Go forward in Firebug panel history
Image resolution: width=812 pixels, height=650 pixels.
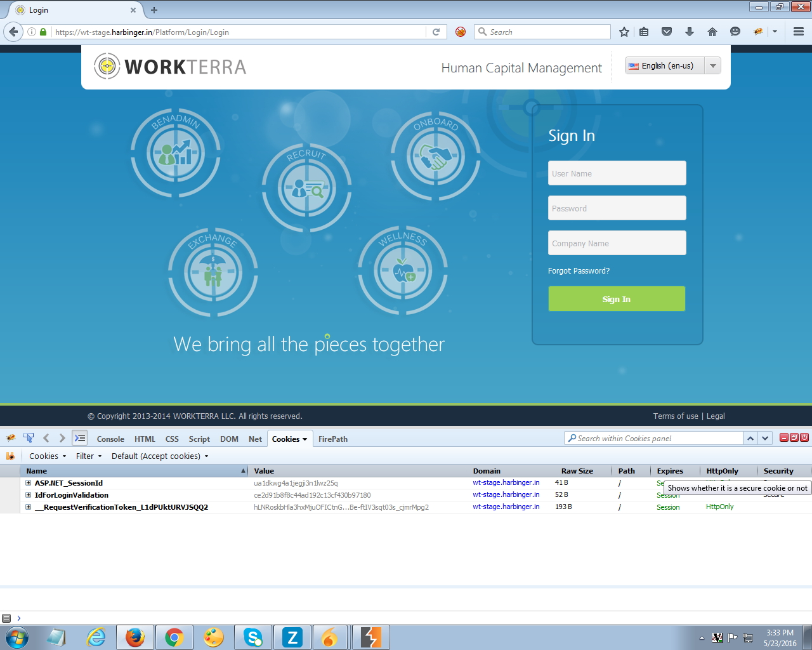[x=62, y=438]
